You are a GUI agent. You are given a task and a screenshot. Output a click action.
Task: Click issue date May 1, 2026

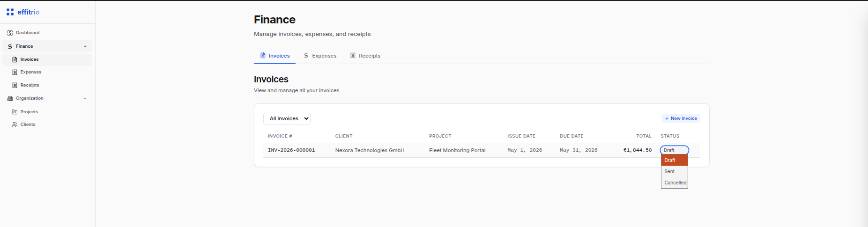525,150
